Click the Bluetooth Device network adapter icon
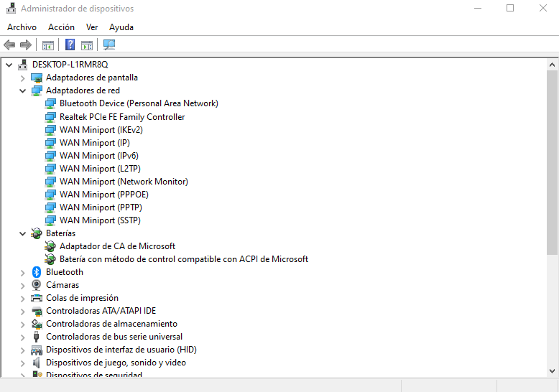This screenshot has width=559, height=392. (50, 103)
